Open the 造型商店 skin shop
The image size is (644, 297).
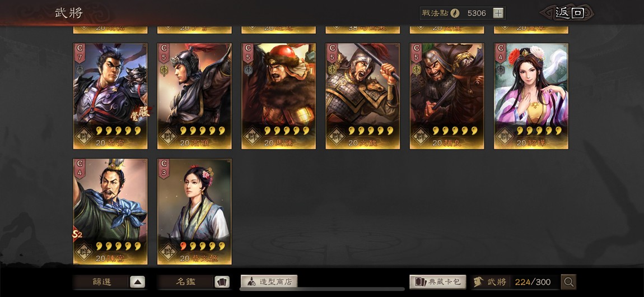(x=269, y=282)
